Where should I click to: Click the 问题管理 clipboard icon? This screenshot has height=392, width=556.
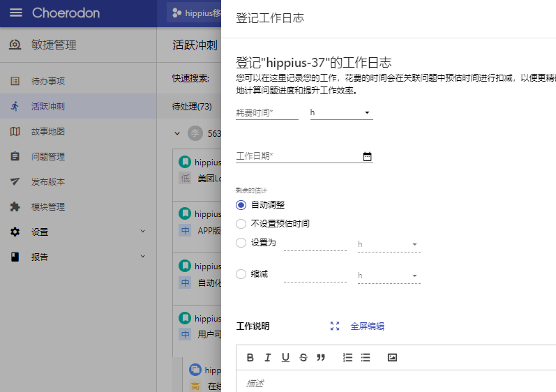coord(15,156)
